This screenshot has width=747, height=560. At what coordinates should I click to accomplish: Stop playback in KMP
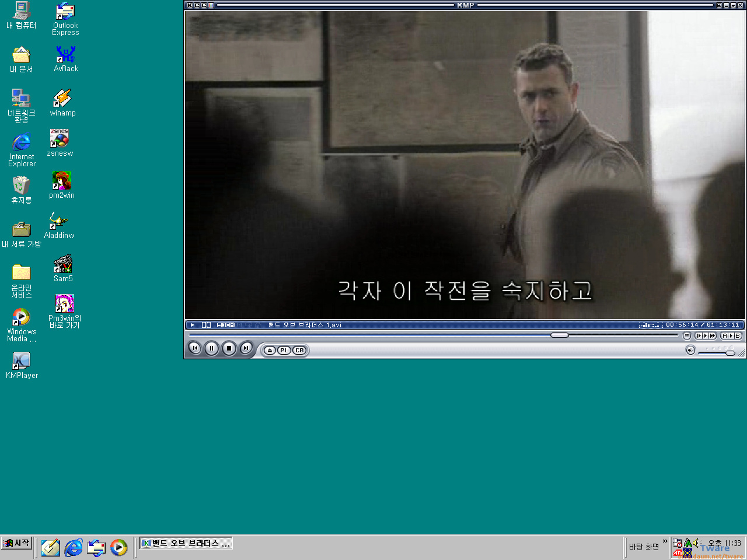point(229,348)
